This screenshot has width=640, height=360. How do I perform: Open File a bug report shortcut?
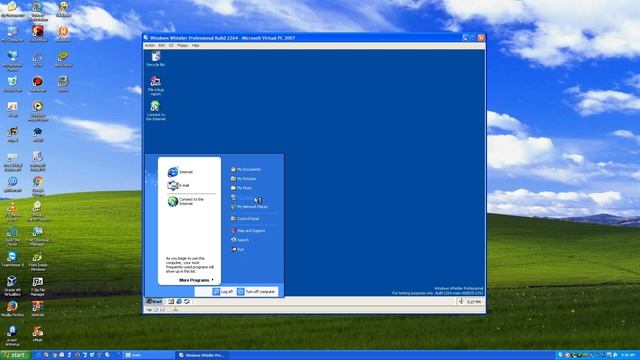[x=156, y=86]
